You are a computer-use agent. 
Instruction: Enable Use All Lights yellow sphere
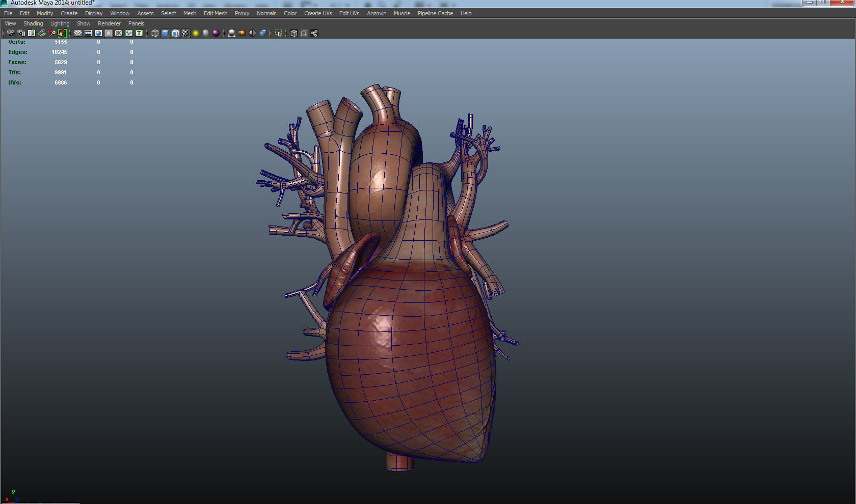pos(196,33)
